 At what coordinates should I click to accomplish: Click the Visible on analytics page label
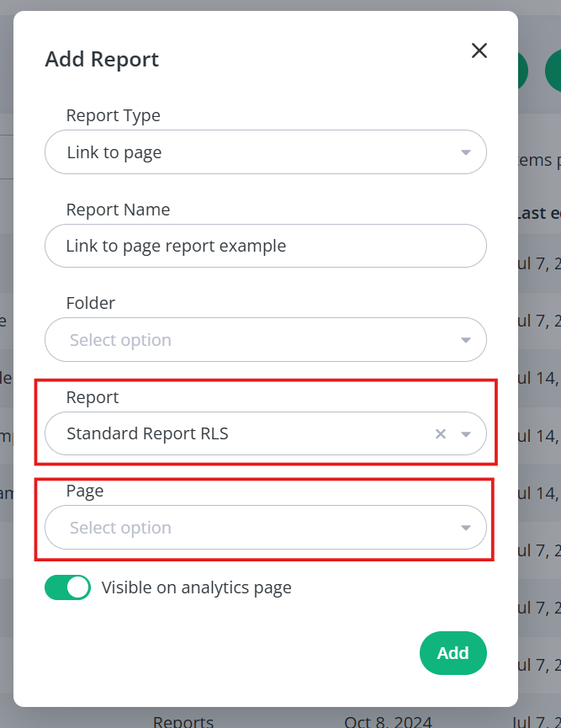click(197, 587)
